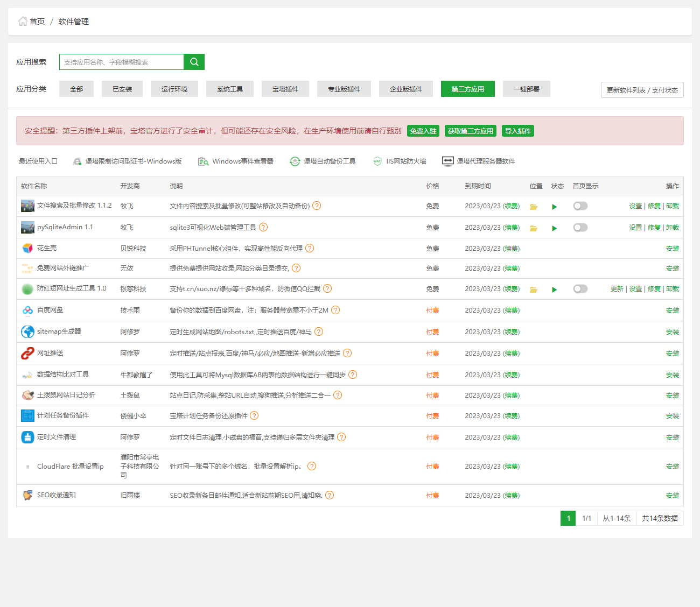
Task: Click 更新软件列表 / 支付状态 button
Action: tap(642, 90)
